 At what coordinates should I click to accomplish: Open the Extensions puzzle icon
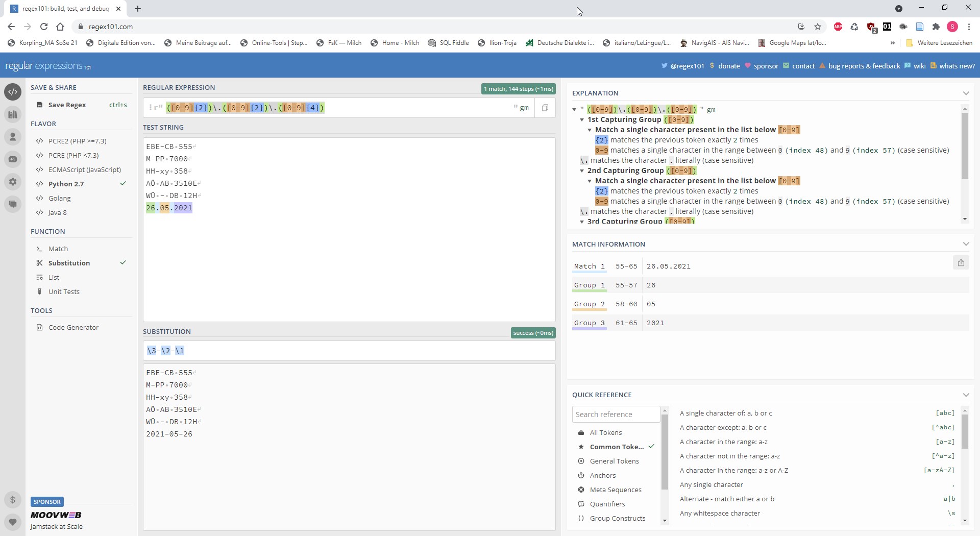coord(936,27)
